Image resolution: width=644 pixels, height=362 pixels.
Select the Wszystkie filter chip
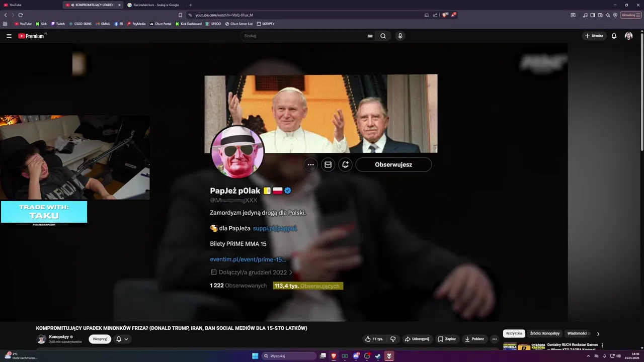tap(514, 333)
